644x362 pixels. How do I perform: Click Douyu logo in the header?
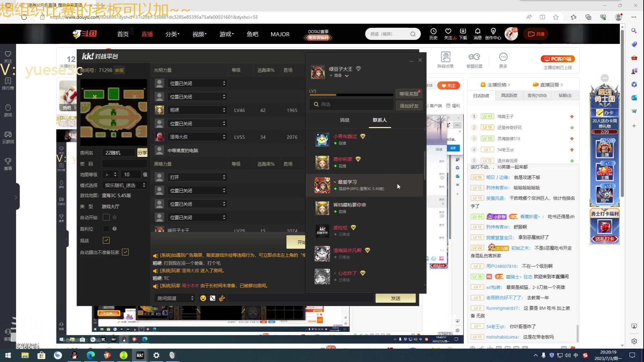85,34
